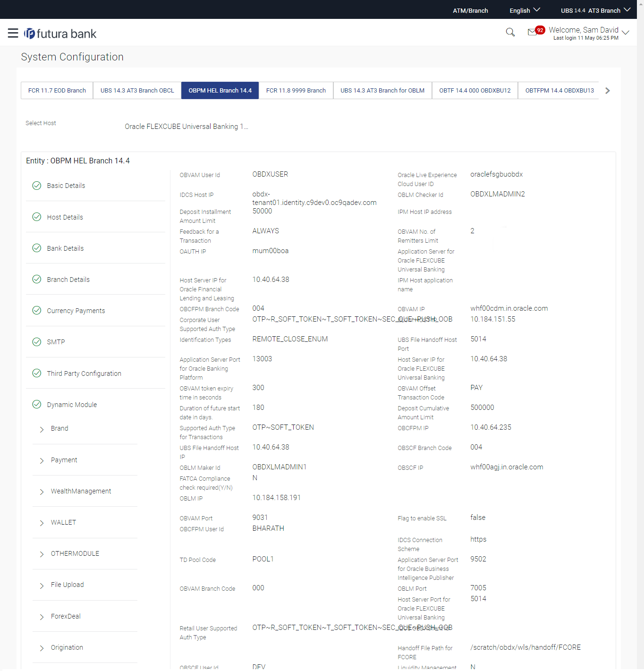This screenshot has height=671, width=644.
Task: Click the Bank Details checkmark icon
Action: pos(37,248)
